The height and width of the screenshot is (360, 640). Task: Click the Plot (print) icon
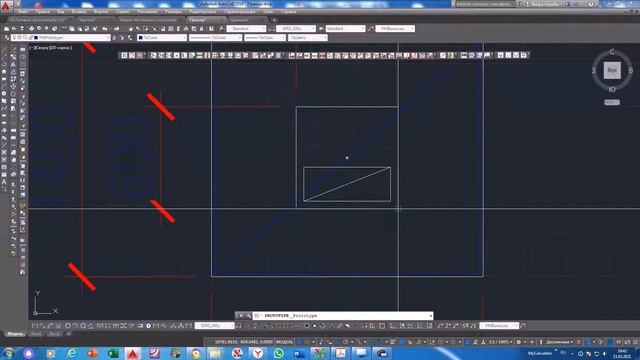pos(31,29)
